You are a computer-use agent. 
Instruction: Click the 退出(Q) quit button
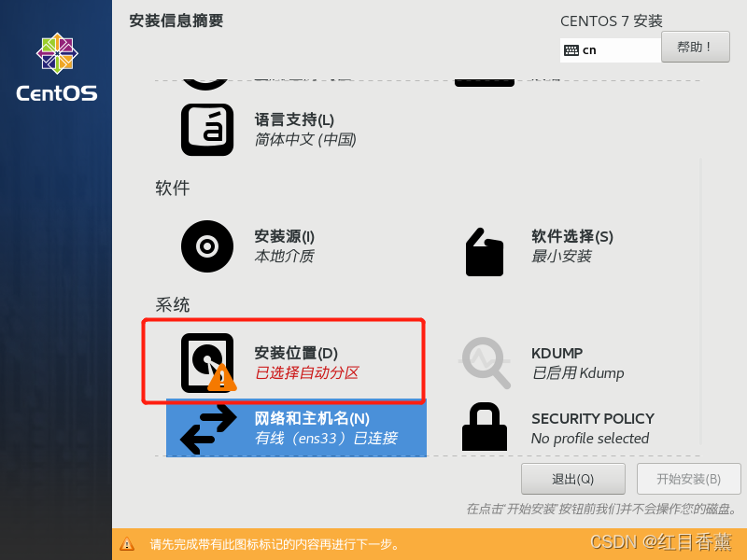(x=573, y=479)
